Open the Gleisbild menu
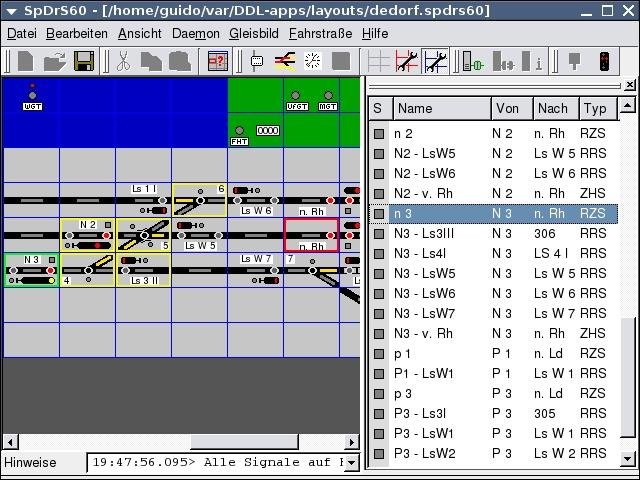Screen dimensions: 640x480 [x=253, y=33]
